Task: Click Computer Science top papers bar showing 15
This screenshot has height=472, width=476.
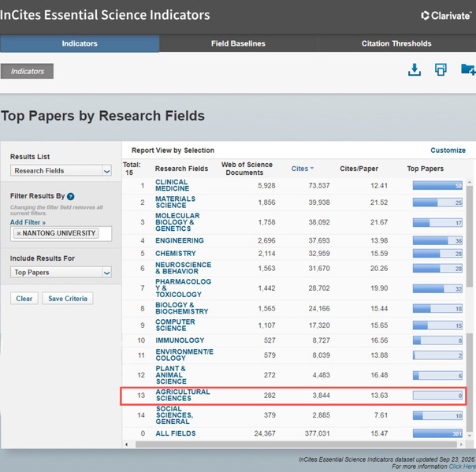Action: tap(437, 325)
